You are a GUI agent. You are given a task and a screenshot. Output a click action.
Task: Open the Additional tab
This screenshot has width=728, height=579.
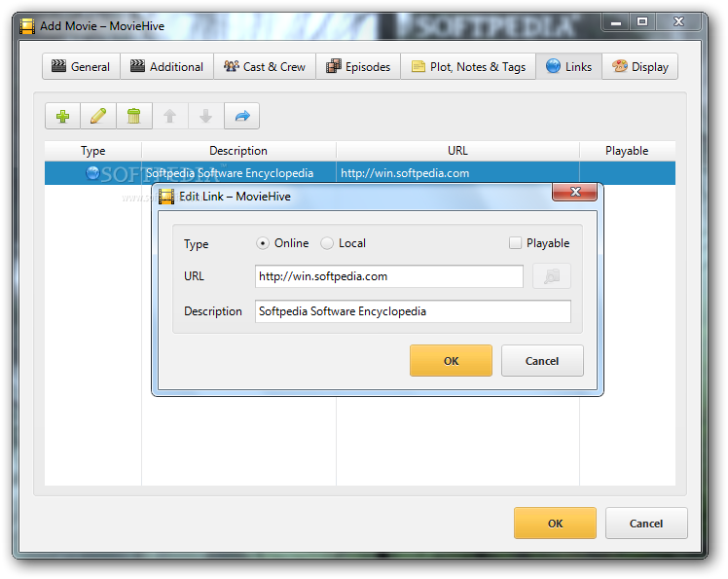167,66
